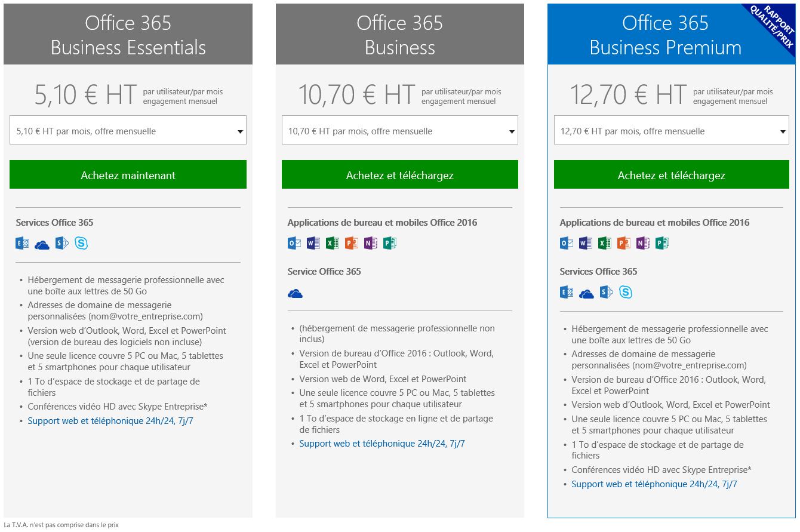800x532 pixels.
Task: Click Hébergement de messagerie bullet in Business Premium
Action: pos(670,334)
